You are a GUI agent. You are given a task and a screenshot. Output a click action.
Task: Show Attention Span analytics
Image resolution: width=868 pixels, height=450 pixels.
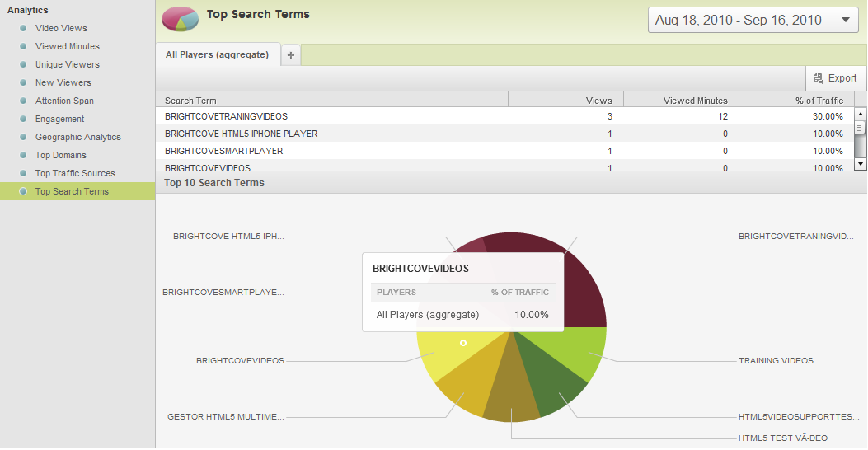pyautogui.click(x=64, y=101)
